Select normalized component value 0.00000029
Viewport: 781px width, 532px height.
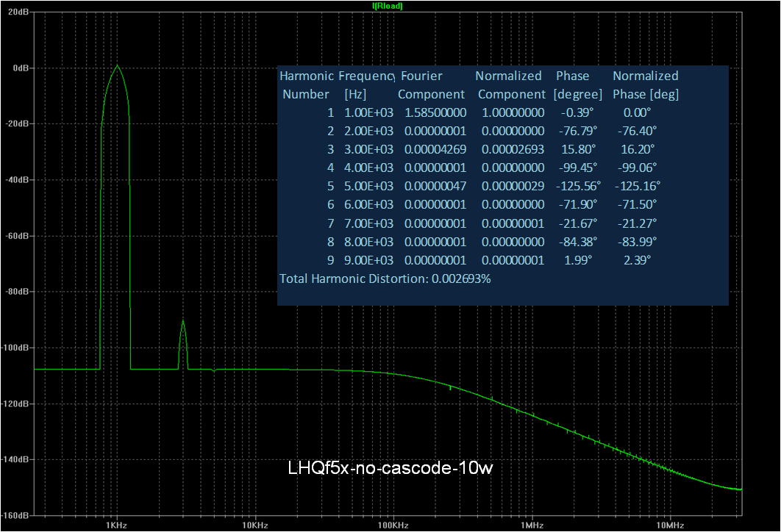513,187
